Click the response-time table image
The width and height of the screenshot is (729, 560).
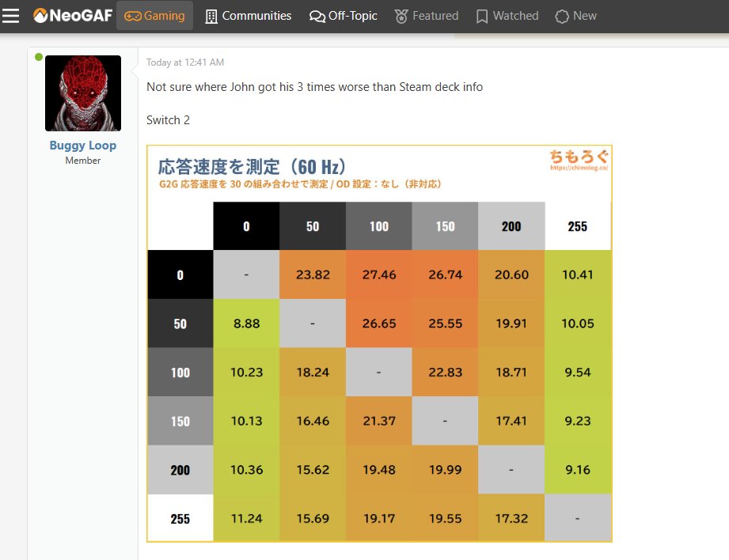coord(379,343)
